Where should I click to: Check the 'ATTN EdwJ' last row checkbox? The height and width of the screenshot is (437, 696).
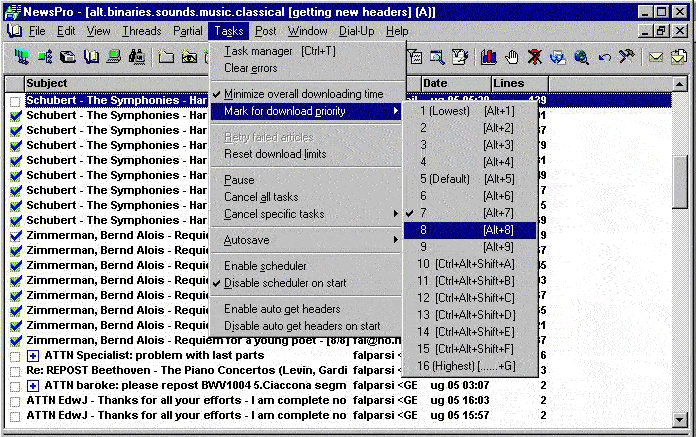point(15,415)
